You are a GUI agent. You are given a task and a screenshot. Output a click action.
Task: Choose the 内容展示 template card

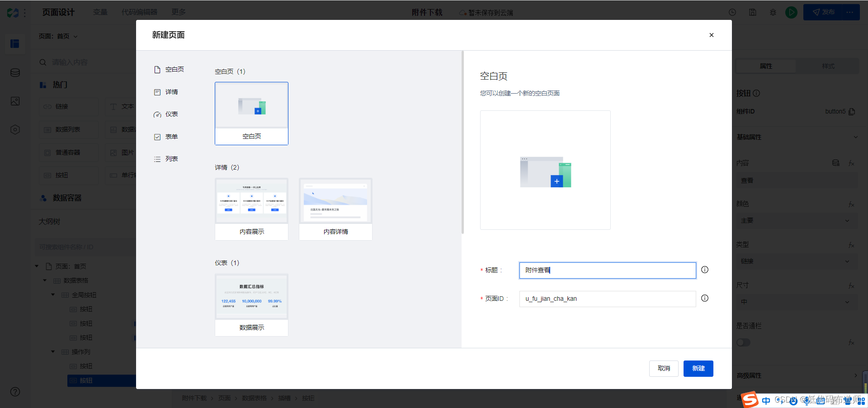(251, 209)
